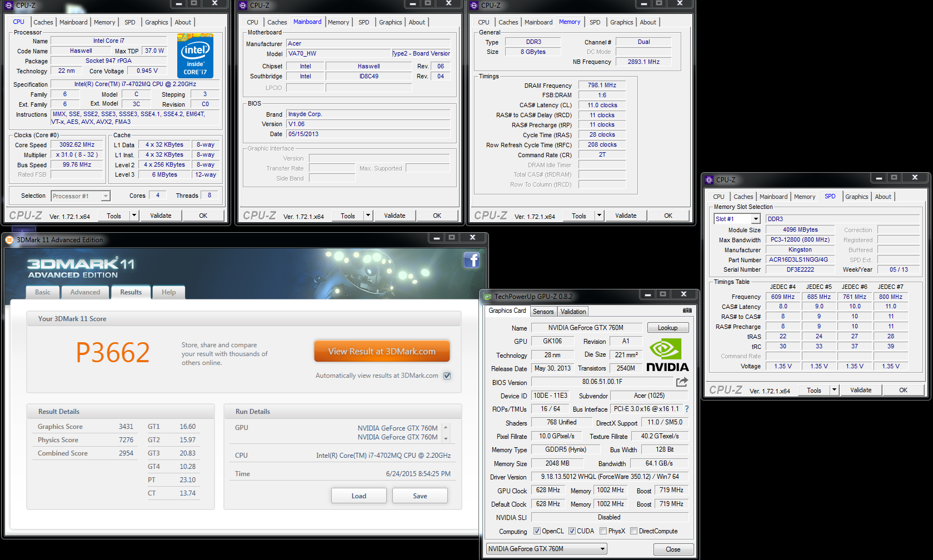Click scroll down arrow in 3DMark GPU list
The image size is (933, 560).
(x=446, y=438)
